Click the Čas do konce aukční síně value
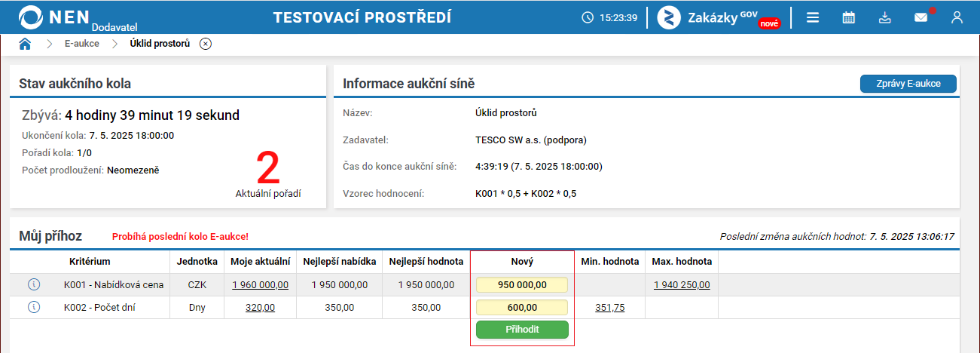980x353 pixels. (539, 166)
